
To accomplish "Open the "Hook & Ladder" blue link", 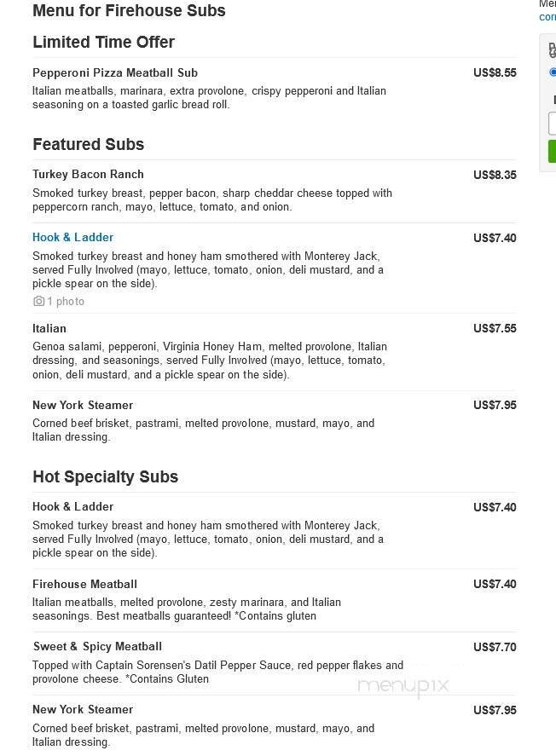I will [x=72, y=237].
